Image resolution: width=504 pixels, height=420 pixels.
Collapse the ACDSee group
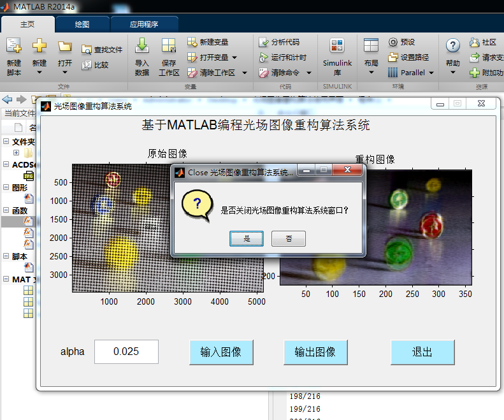pyautogui.click(x=6, y=164)
